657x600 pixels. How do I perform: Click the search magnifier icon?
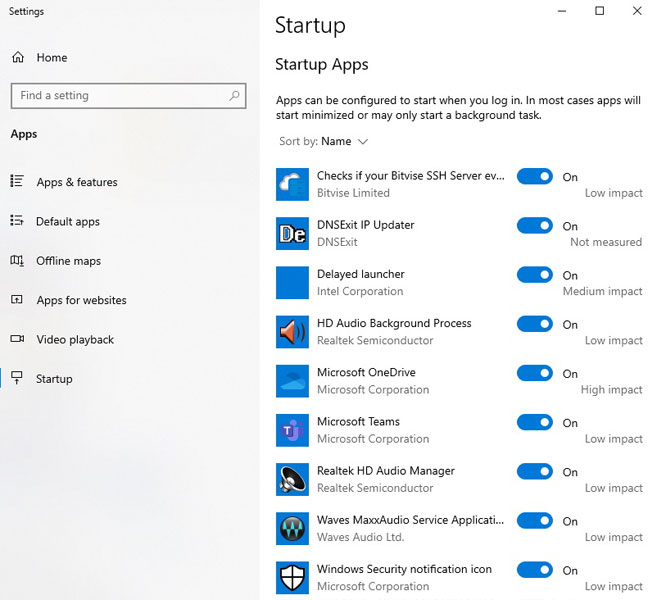coord(234,96)
